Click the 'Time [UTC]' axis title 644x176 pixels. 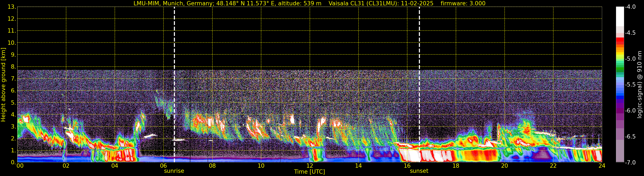310,172
